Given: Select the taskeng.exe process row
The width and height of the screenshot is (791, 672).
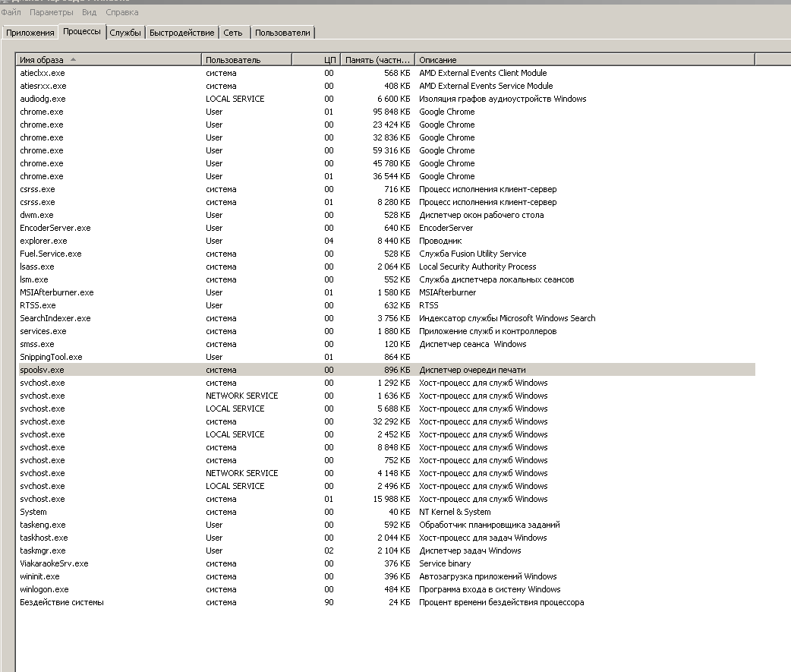Looking at the screenshot, I should [387, 525].
